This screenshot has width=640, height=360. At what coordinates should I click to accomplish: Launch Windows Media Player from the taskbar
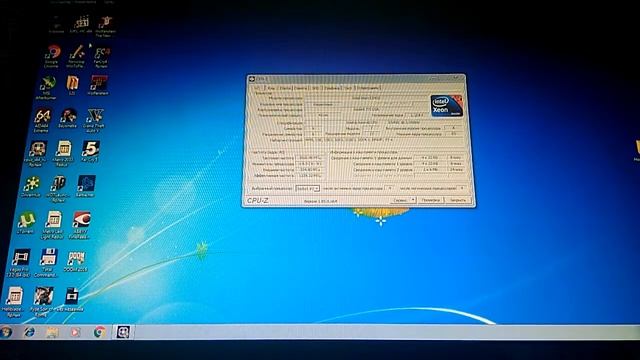point(75,332)
